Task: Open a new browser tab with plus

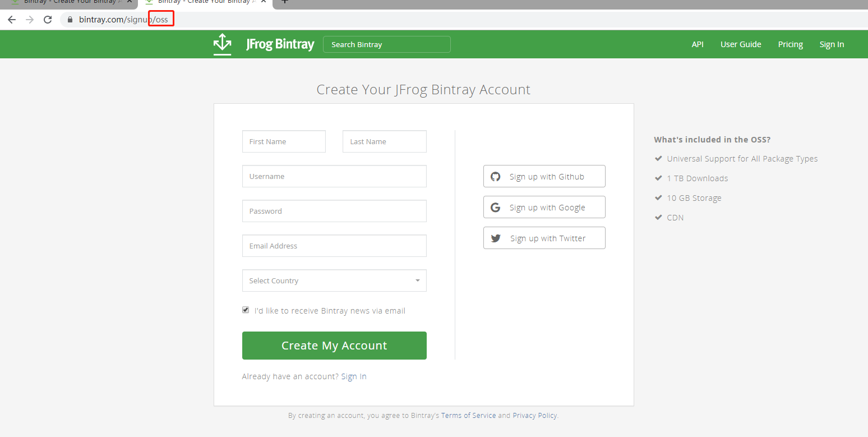Action: pyautogui.click(x=285, y=2)
